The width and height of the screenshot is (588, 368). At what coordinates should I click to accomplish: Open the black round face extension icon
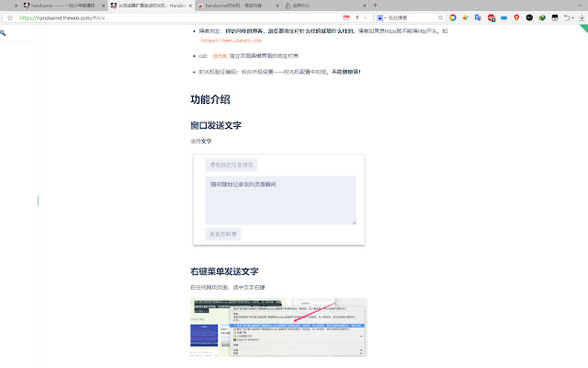pyautogui.click(x=529, y=17)
